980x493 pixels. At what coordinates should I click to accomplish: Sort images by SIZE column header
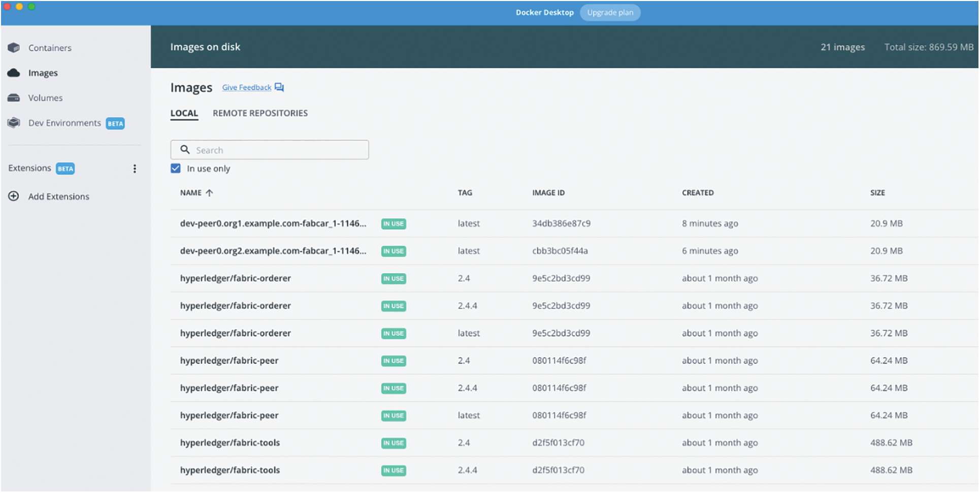[x=877, y=193]
